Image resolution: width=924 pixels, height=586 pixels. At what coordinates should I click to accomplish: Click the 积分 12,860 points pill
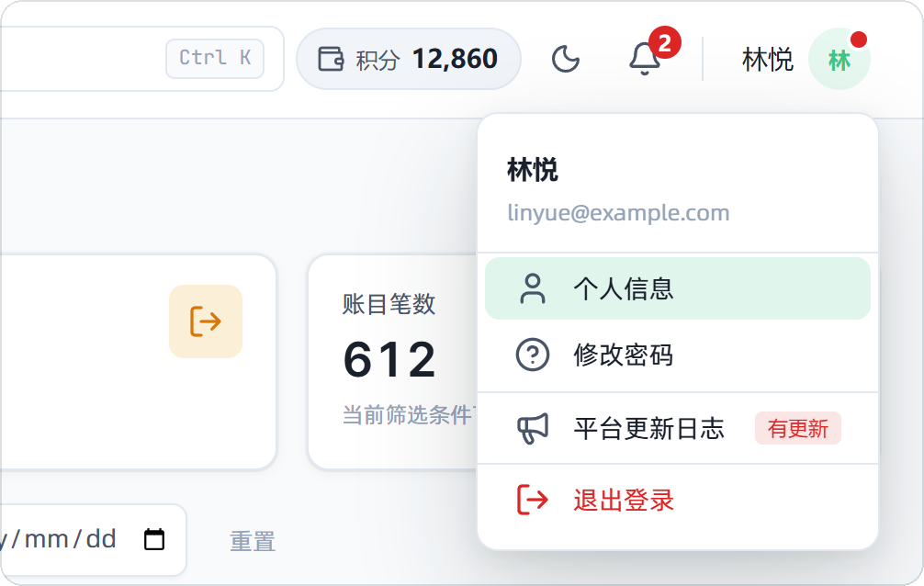pos(409,59)
